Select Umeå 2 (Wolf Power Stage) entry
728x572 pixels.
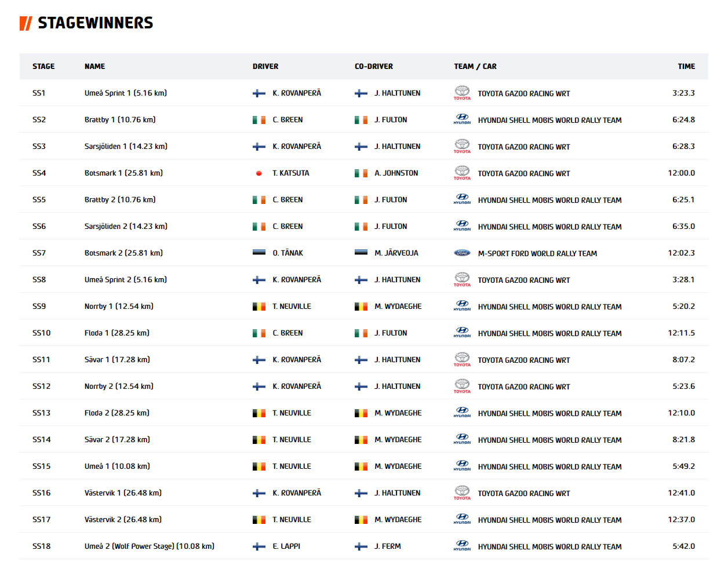[150, 547]
